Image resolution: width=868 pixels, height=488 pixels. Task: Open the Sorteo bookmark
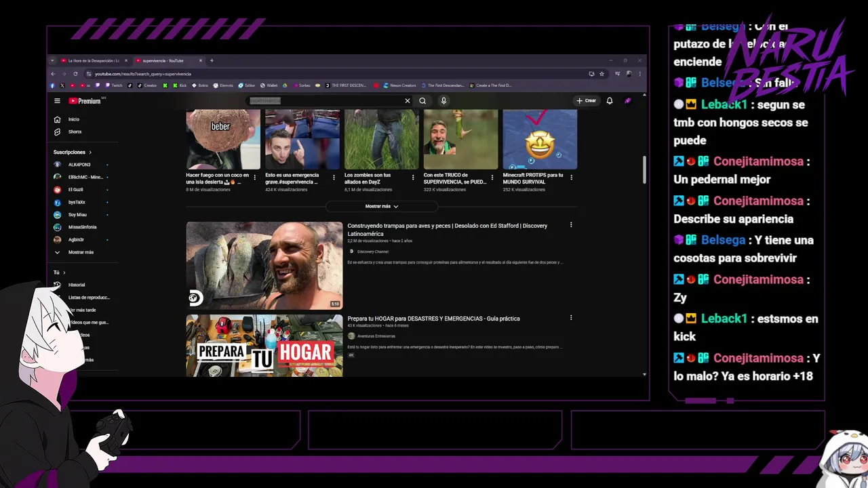click(x=302, y=85)
